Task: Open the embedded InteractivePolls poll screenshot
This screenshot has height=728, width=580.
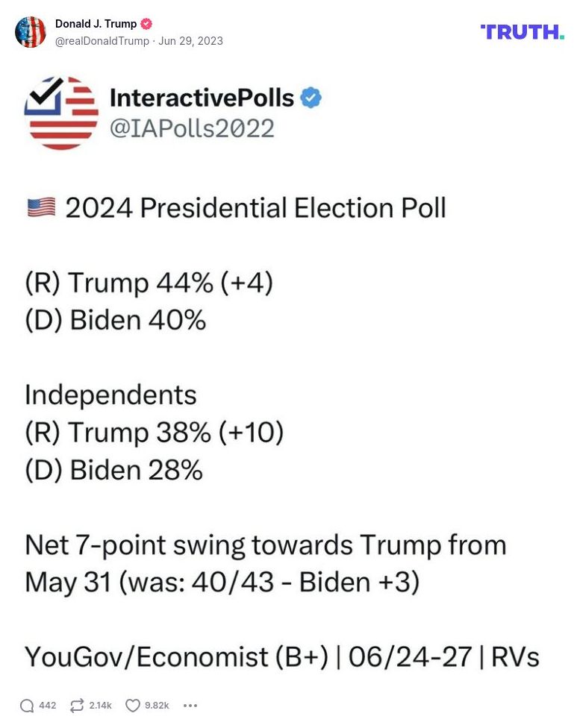Action: tap(290, 373)
